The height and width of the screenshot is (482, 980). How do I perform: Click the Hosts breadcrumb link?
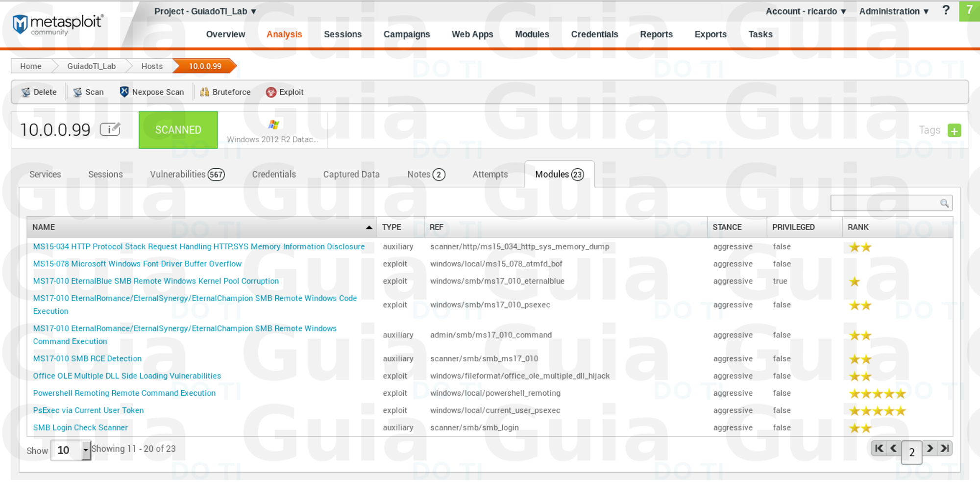[152, 66]
